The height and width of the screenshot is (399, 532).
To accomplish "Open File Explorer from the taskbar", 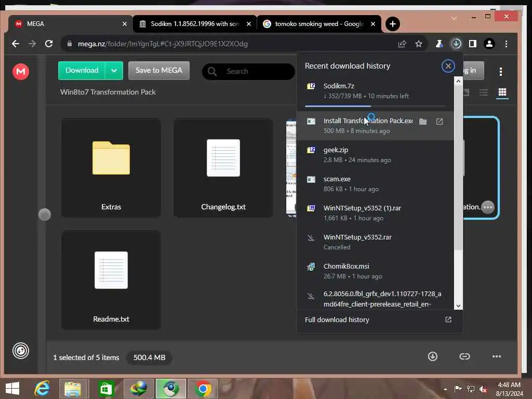I will (x=73, y=389).
